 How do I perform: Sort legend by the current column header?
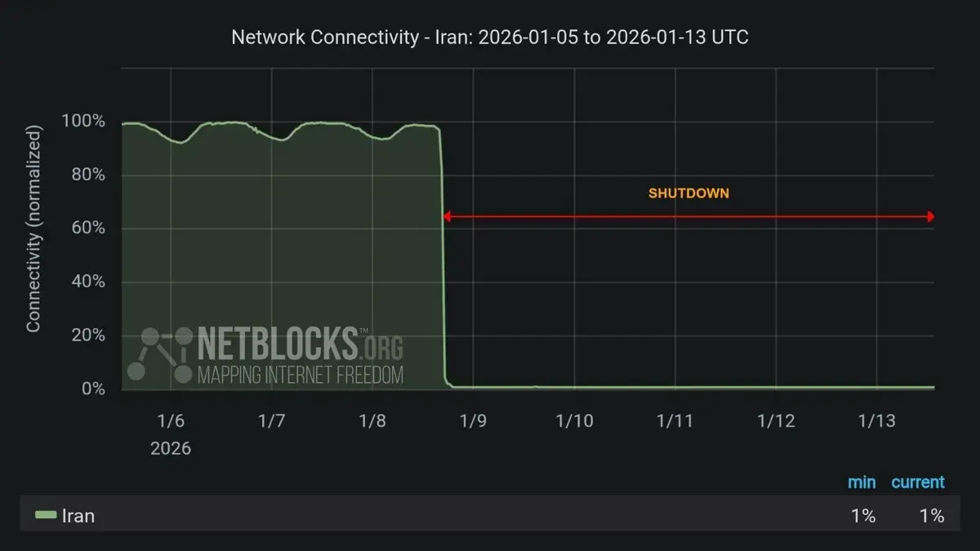click(x=917, y=482)
